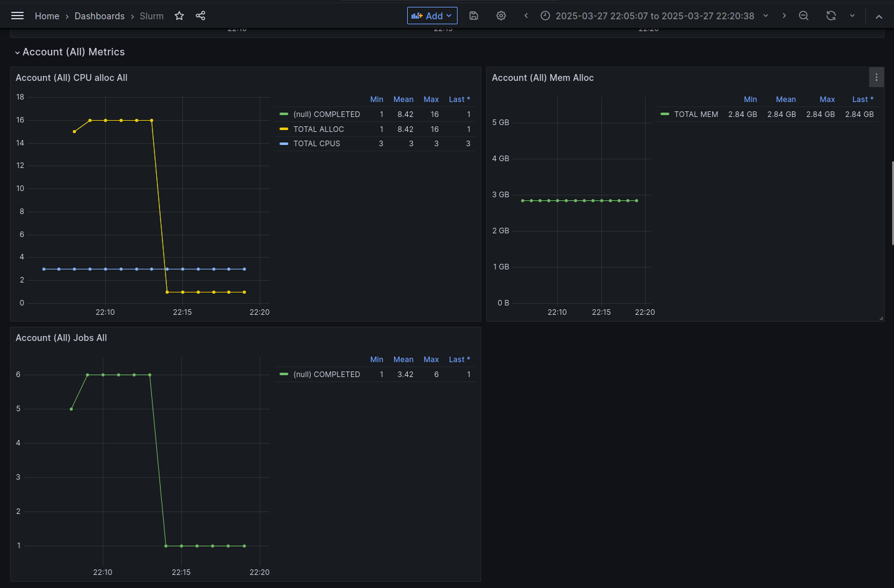Toggle (null) COMPLETED series in CPU alloc legend
The height and width of the screenshot is (588, 894).
click(326, 114)
